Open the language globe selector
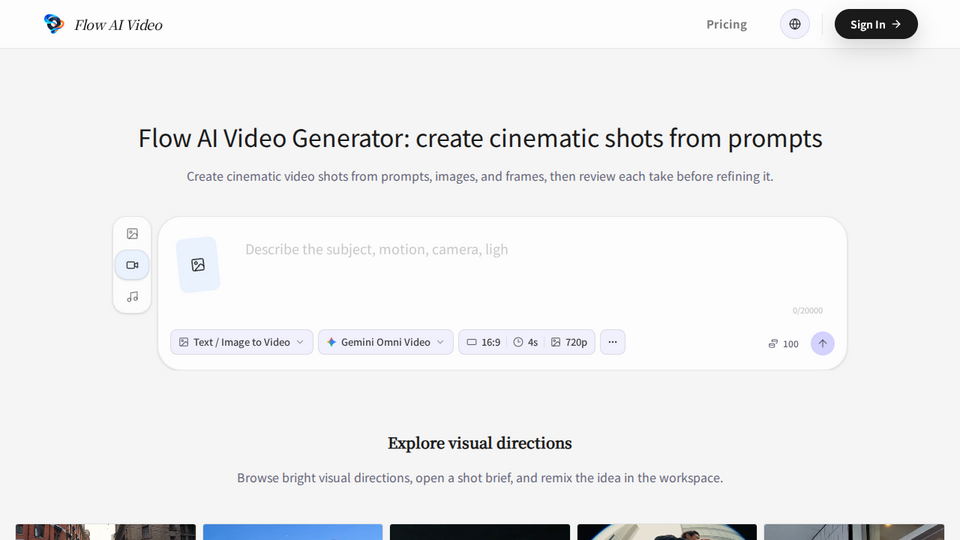The height and width of the screenshot is (540, 960). click(x=795, y=24)
